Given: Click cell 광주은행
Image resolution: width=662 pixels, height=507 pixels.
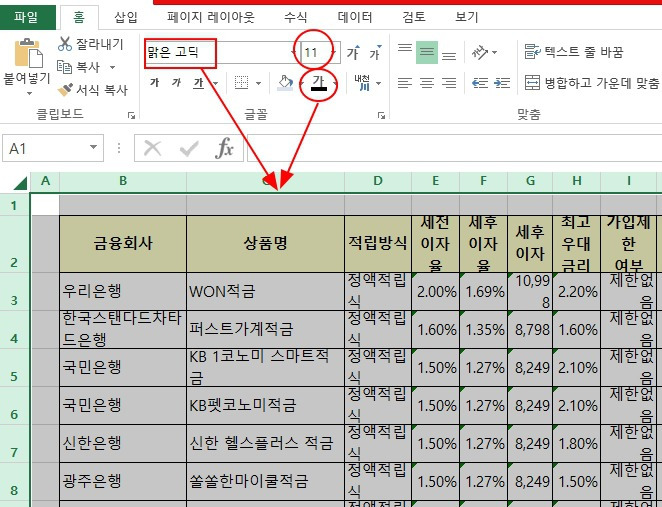Looking at the screenshot, I should point(123,481).
